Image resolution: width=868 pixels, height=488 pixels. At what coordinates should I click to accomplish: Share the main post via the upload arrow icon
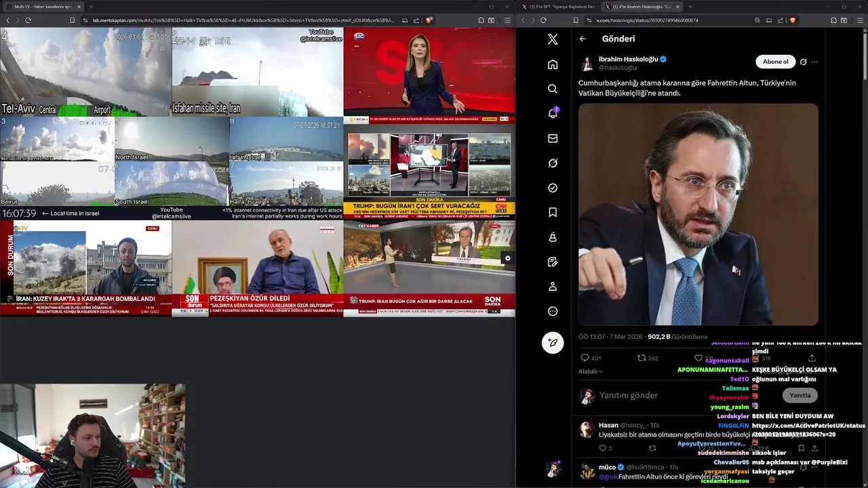(x=812, y=358)
